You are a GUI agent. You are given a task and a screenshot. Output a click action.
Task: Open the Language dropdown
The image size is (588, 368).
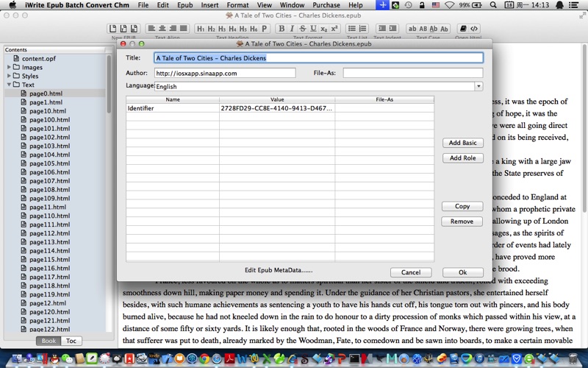pyautogui.click(x=478, y=86)
